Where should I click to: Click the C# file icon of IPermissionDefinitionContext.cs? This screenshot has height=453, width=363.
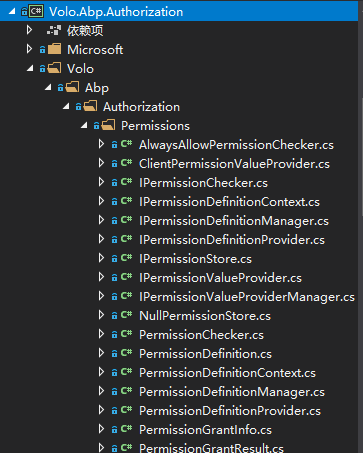(126, 201)
